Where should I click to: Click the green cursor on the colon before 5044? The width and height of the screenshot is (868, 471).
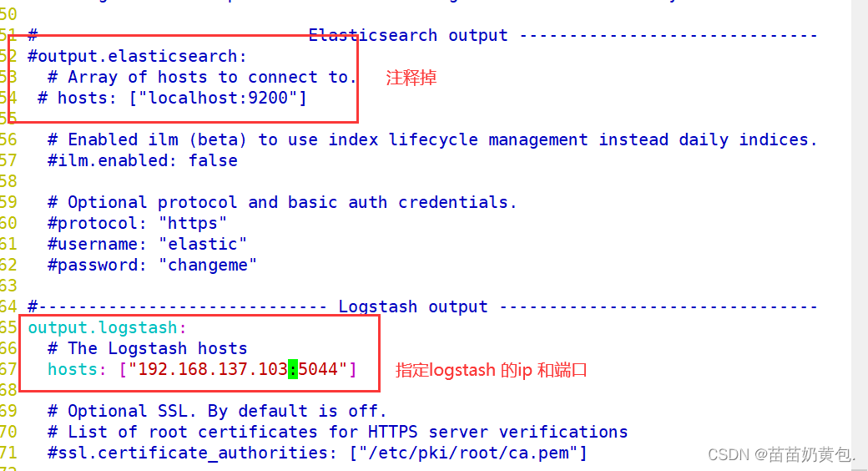[293, 369]
